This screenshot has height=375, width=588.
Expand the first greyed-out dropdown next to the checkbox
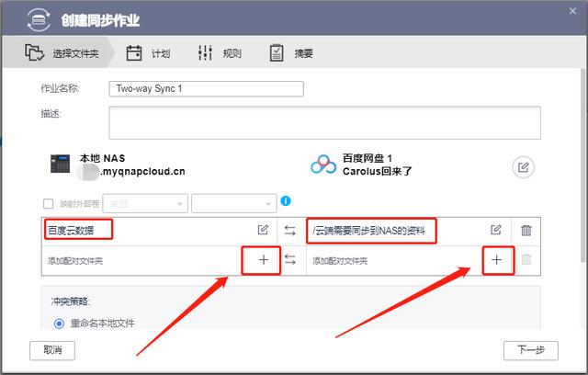pos(145,203)
